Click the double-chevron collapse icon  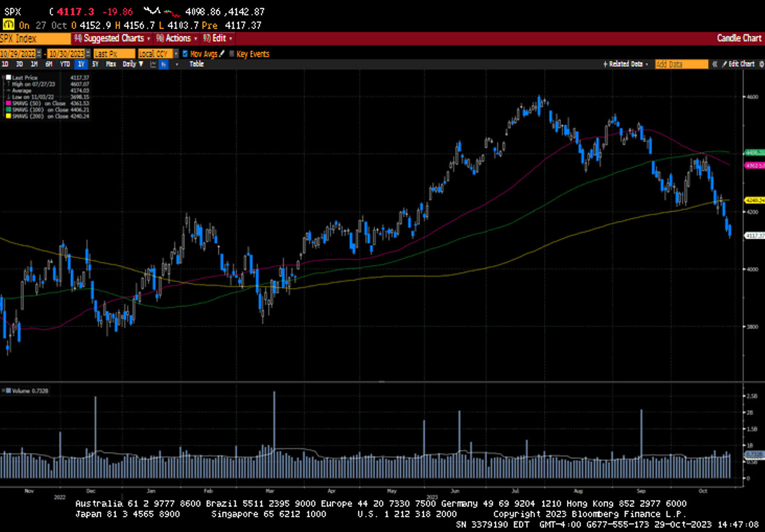coord(715,64)
